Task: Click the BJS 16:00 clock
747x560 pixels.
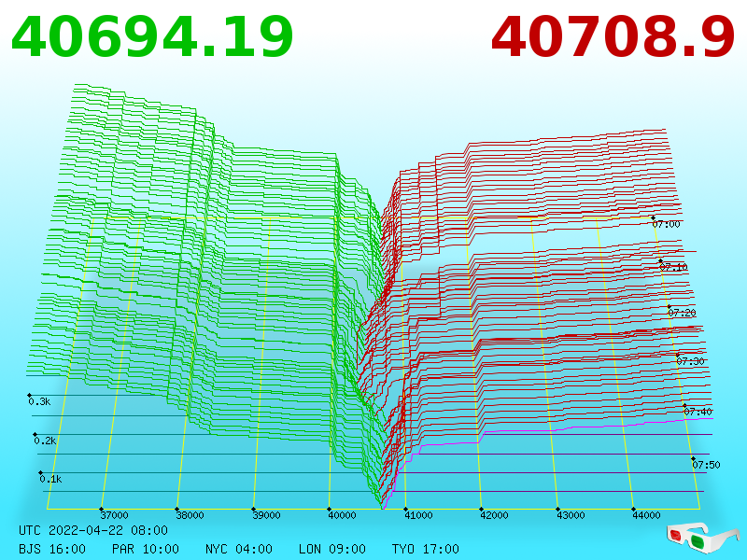Action: tap(52, 549)
